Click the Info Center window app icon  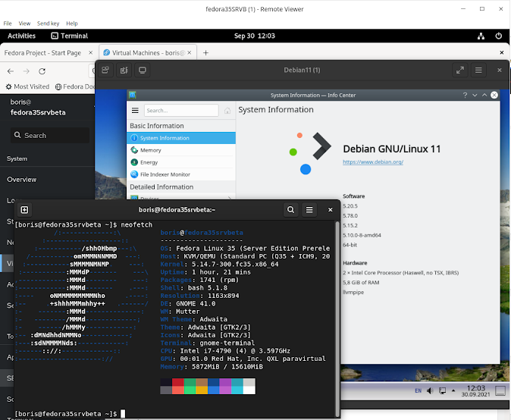tap(132, 95)
